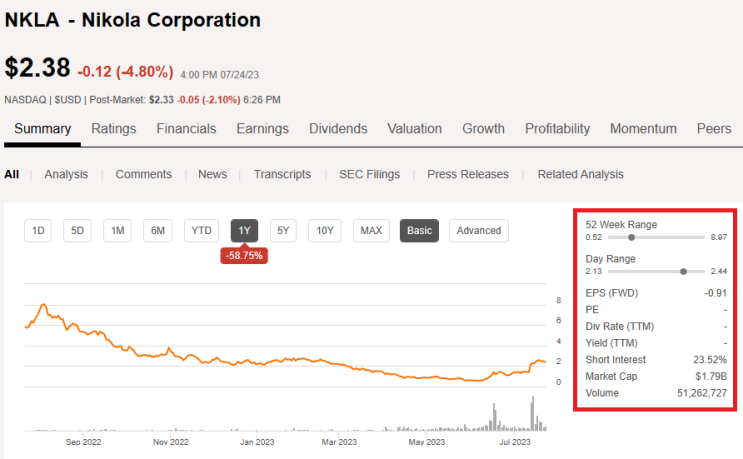Open the Financials tab
This screenshot has width=743, height=459.
[x=186, y=129]
